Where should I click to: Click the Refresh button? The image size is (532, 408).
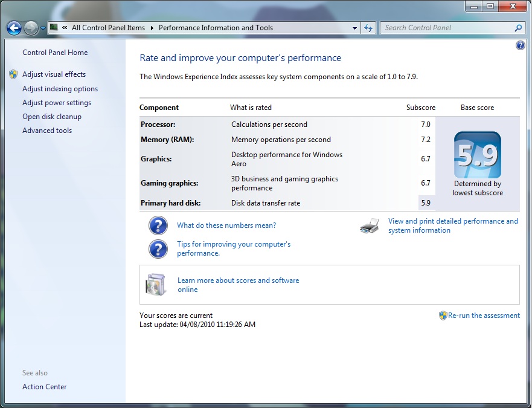click(x=368, y=28)
